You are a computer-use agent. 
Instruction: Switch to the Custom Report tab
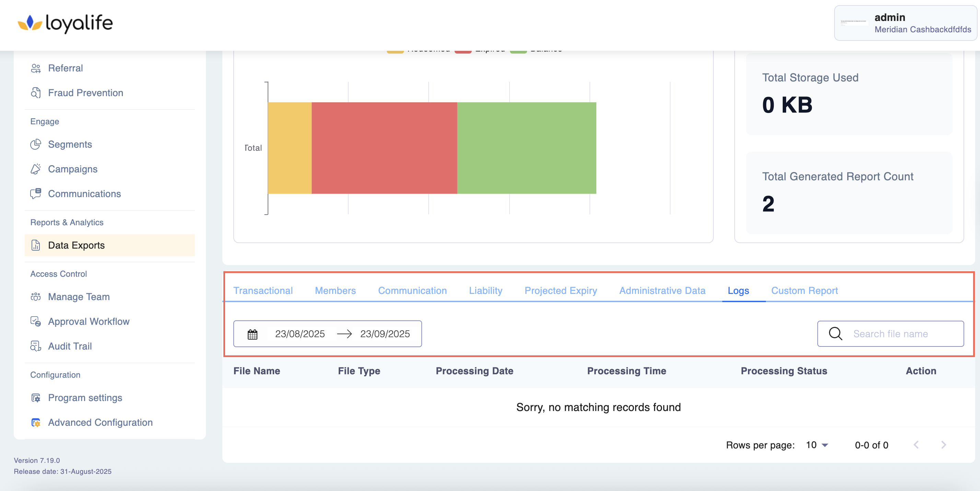pyautogui.click(x=804, y=290)
